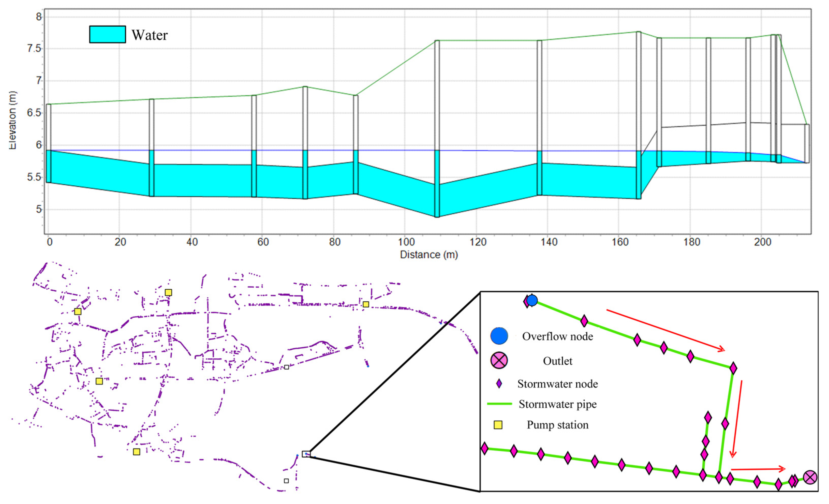Viewport: 829px width, 504px height.
Task: Click the outlet symbol ending the inset pipe
Action: coord(810,477)
